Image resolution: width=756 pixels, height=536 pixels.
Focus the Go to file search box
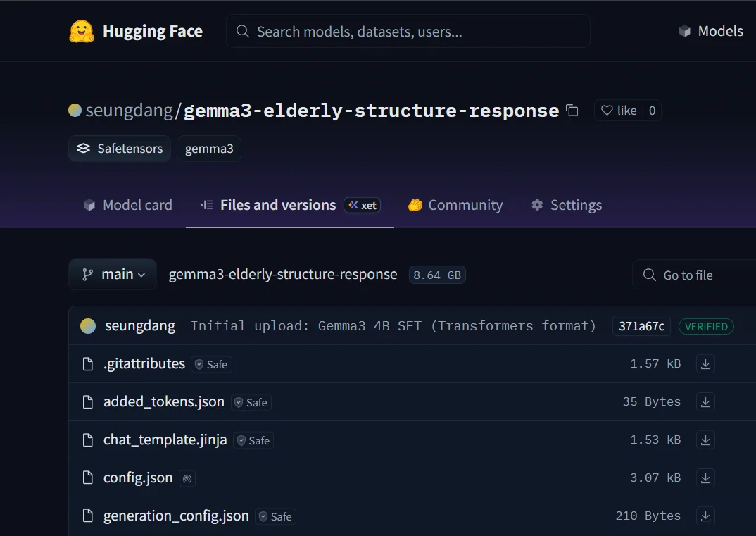coord(694,275)
